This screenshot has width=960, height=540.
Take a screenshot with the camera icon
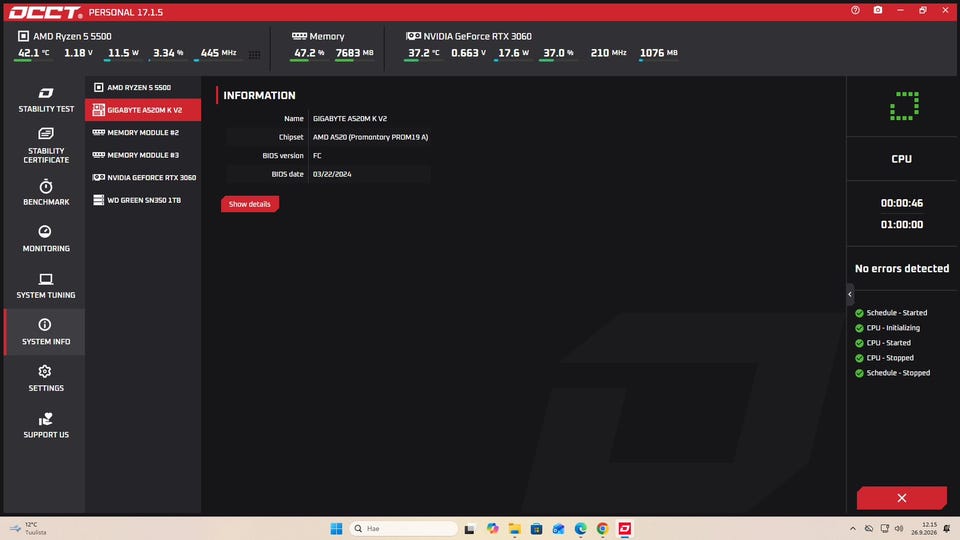click(x=877, y=10)
